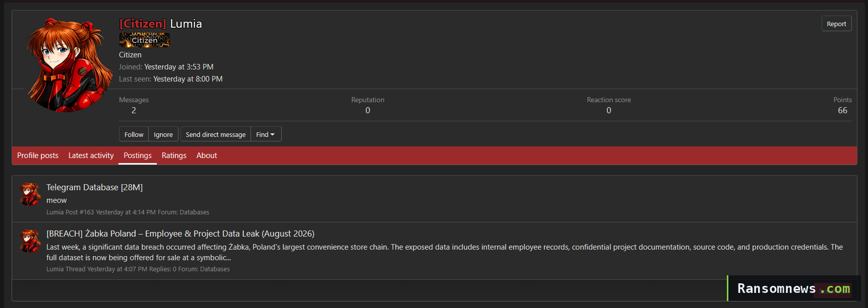Open Databases forum link under Telegram post
This screenshot has width=868, height=308.
tap(194, 212)
